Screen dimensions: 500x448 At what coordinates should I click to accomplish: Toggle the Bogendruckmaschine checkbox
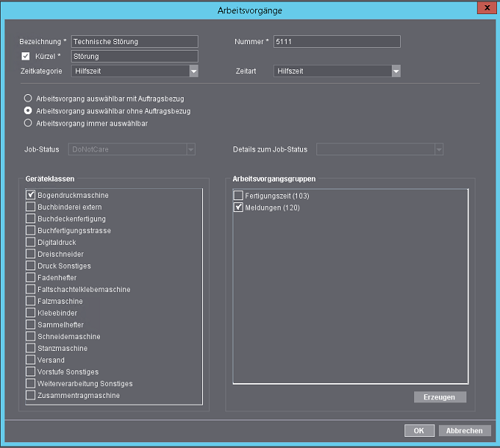[x=31, y=195]
